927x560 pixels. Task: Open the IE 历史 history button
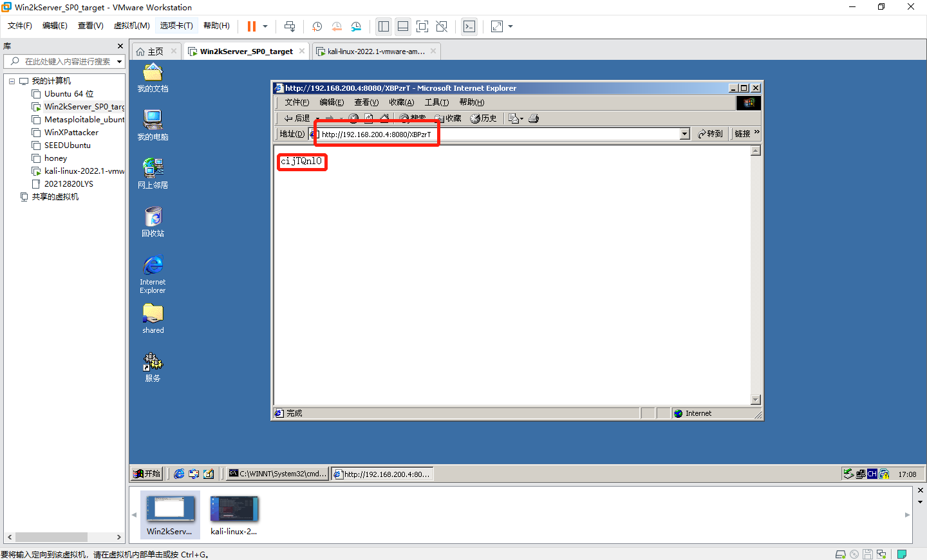click(483, 118)
